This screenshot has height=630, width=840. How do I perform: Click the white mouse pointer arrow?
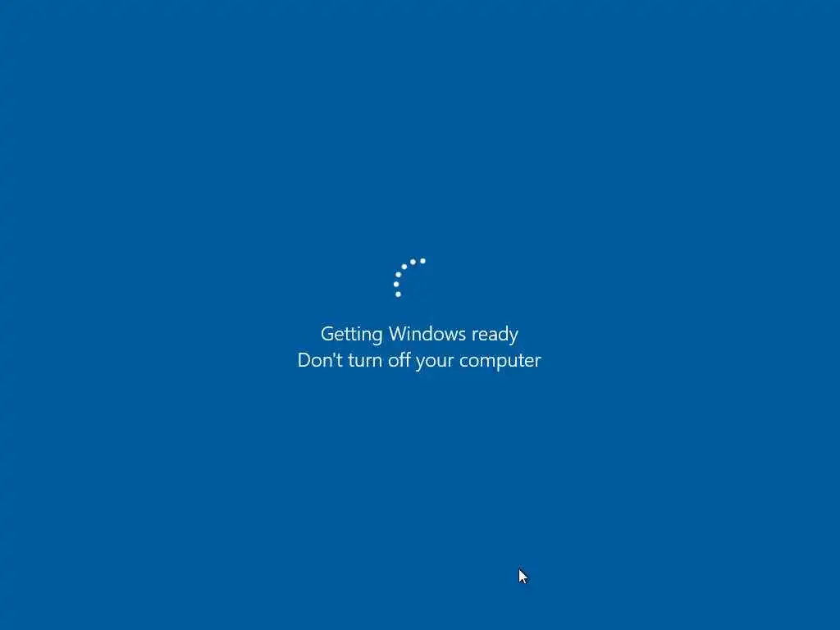tap(523, 577)
